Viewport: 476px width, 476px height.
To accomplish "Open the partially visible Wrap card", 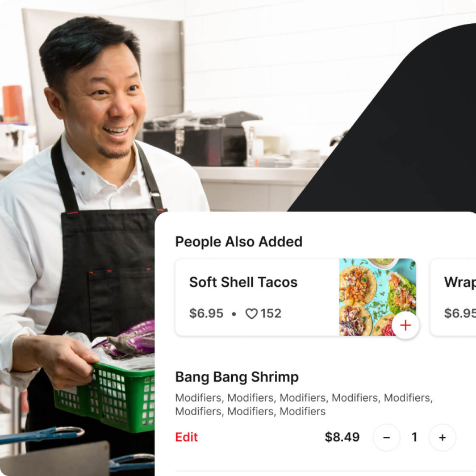I will (x=453, y=297).
